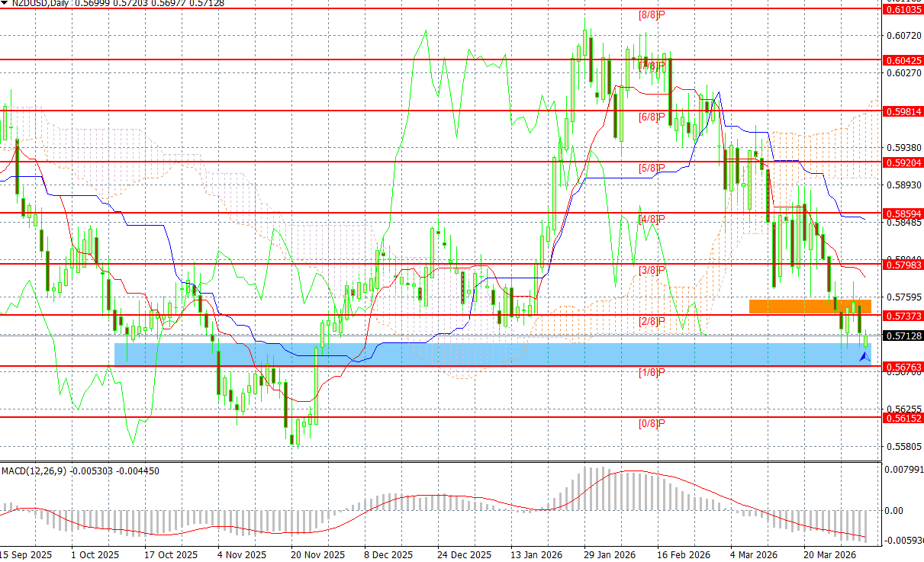Click the 0.55805 price axis value
Screen dimensions: 924x562
coord(903,447)
